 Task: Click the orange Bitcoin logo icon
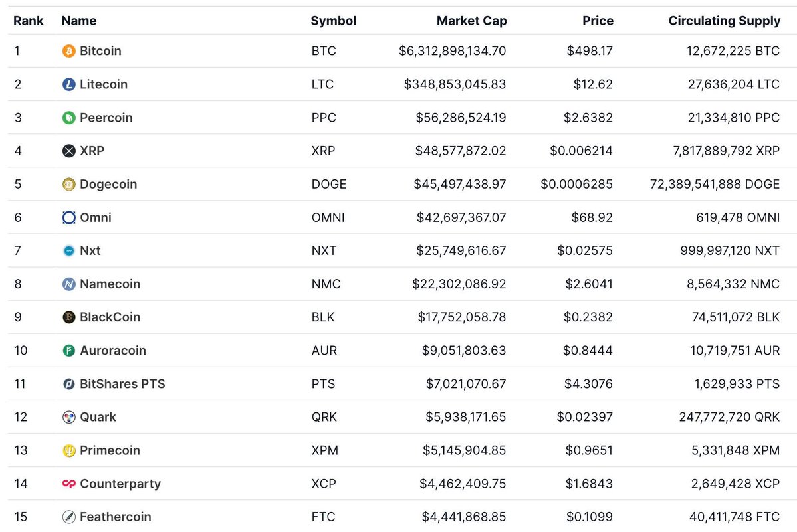(68, 51)
